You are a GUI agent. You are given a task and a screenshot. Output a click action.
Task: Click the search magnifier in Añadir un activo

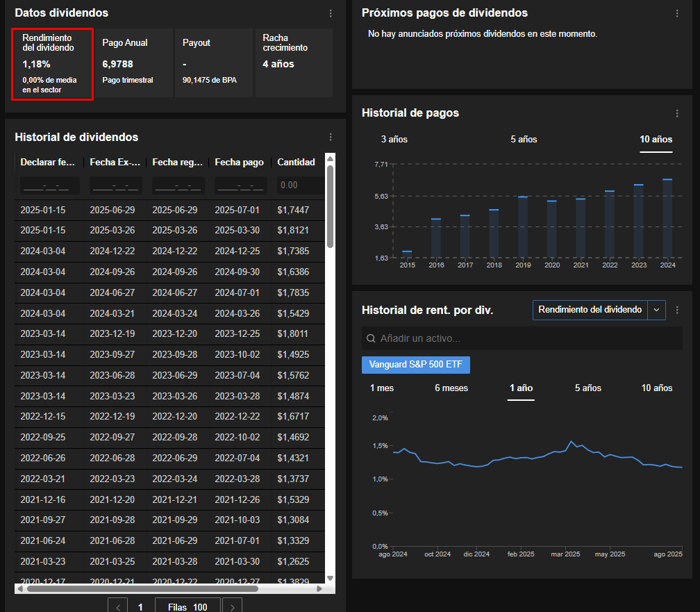click(371, 338)
